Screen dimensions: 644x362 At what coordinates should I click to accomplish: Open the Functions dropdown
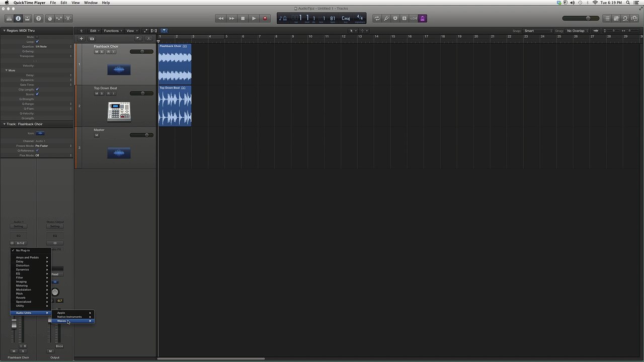[x=113, y=31]
